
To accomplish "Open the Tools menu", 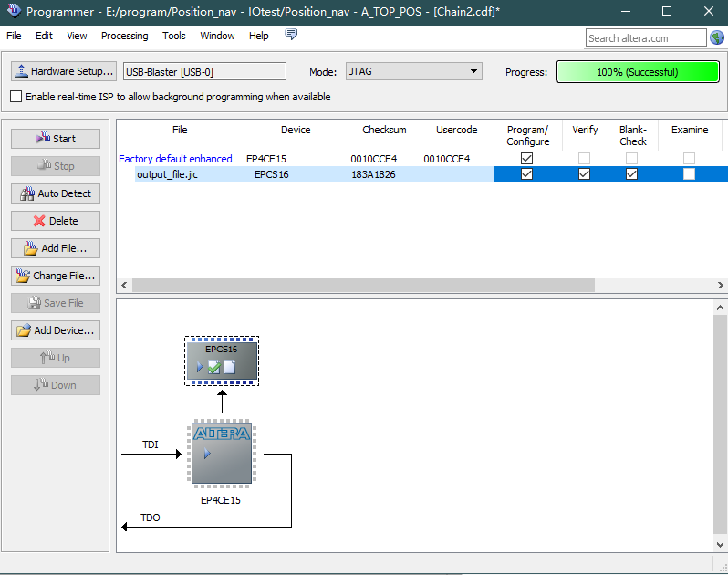I will coord(173,36).
